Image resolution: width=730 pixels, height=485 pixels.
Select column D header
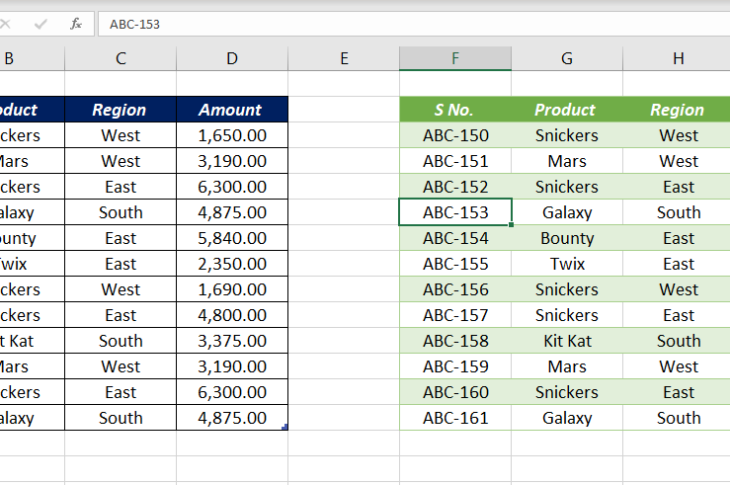(x=232, y=58)
